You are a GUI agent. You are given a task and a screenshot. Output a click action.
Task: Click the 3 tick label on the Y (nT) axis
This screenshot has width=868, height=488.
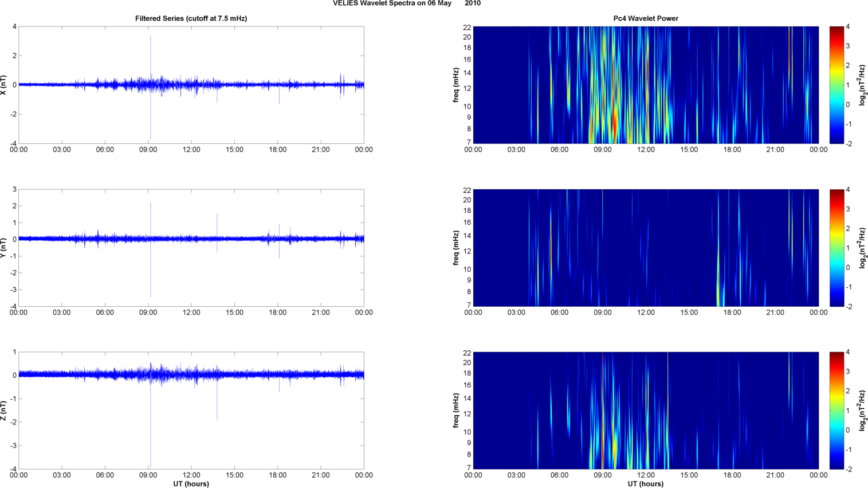point(14,190)
